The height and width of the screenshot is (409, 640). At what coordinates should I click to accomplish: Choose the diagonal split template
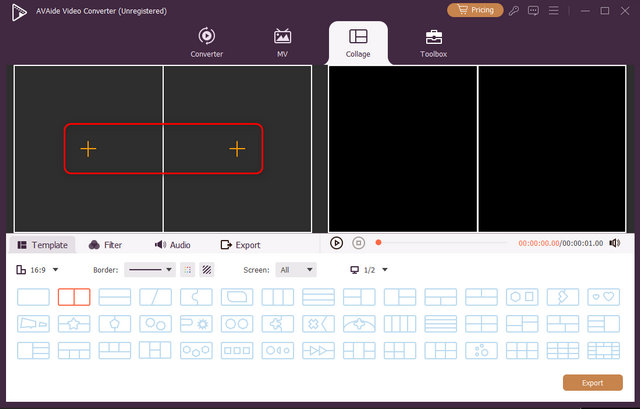pyautogui.click(x=156, y=297)
